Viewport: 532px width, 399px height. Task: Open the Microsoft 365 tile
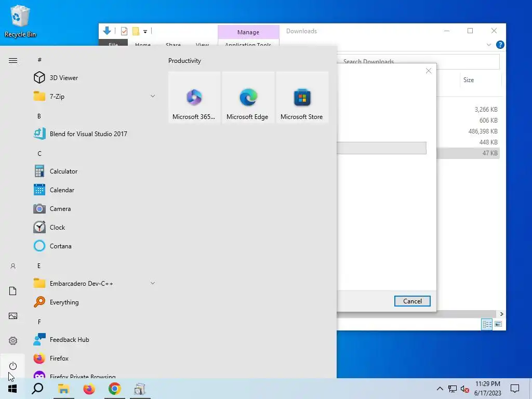tap(194, 97)
